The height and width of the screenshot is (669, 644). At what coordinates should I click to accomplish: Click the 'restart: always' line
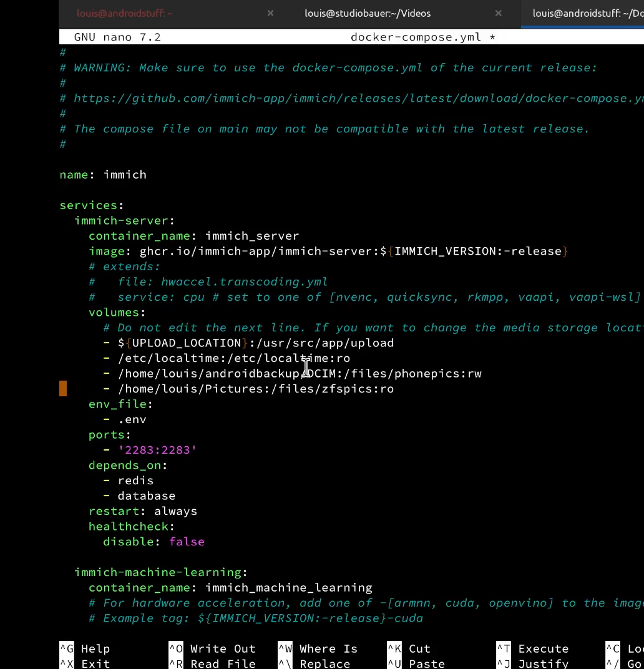pyautogui.click(x=143, y=512)
